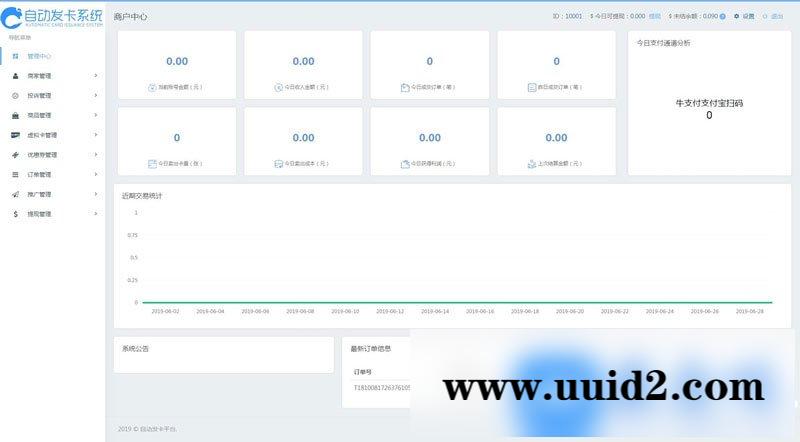Select 商品管理 in the left navigation
Viewport: 800px width, 442px height.
click(x=39, y=115)
